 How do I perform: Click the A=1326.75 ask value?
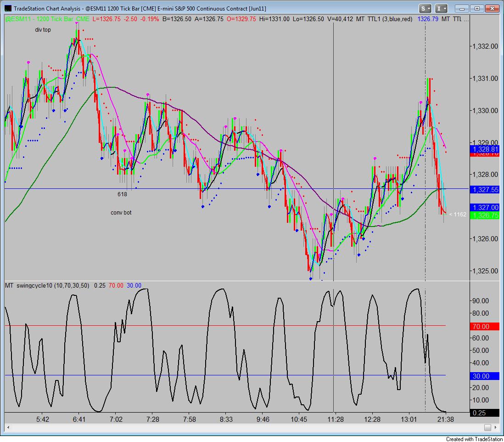(208, 19)
